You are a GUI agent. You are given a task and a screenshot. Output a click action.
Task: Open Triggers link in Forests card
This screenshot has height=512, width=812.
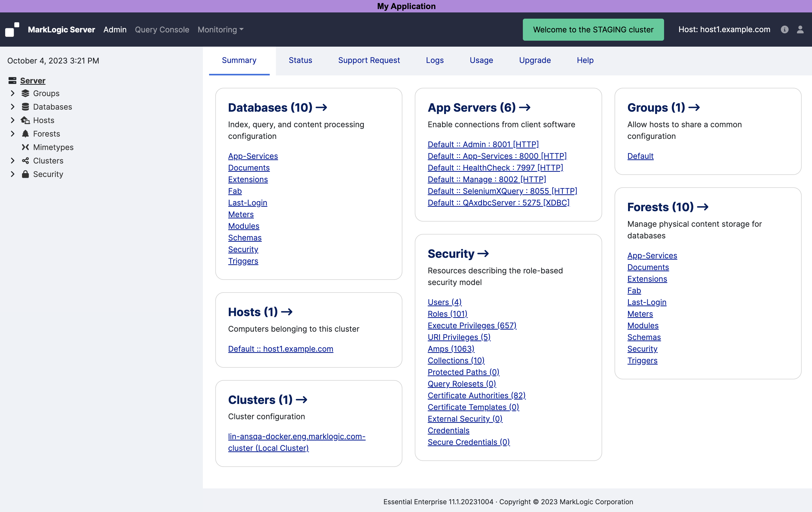(642, 361)
